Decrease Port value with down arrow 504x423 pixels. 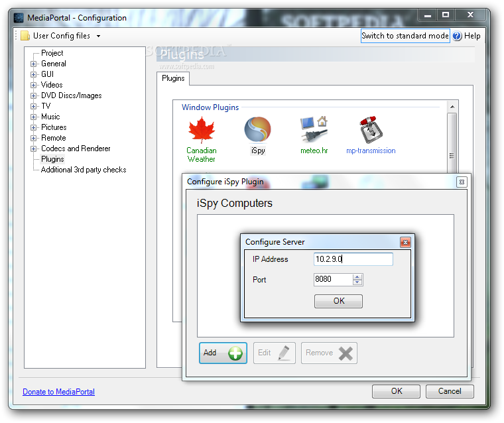coord(357,282)
